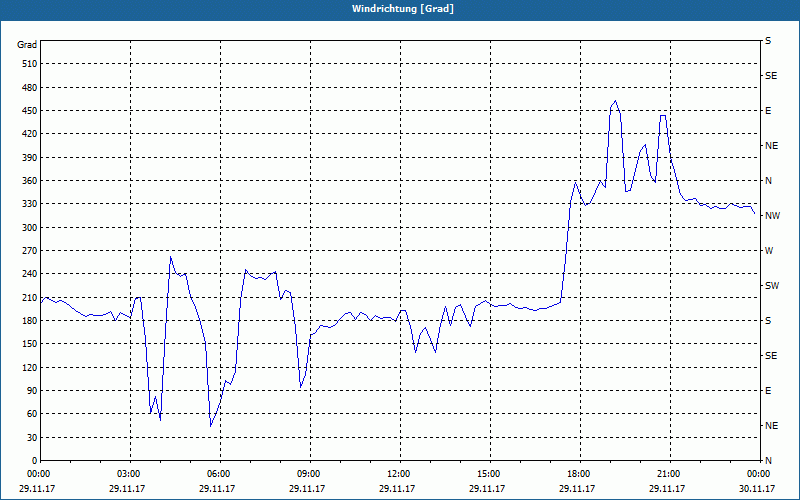This screenshot has width=800, height=500.
Task: Click the "09:00" time label
Action: point(310,474)
